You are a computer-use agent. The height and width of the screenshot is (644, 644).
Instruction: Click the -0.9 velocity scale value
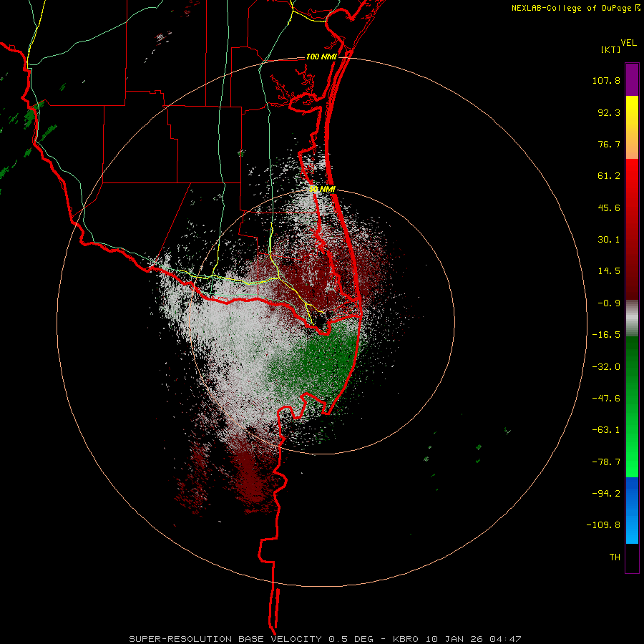tap(609, 303)
